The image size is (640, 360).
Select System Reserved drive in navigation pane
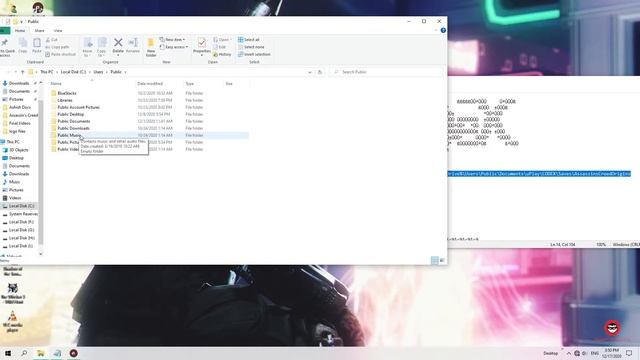point(23,214)
